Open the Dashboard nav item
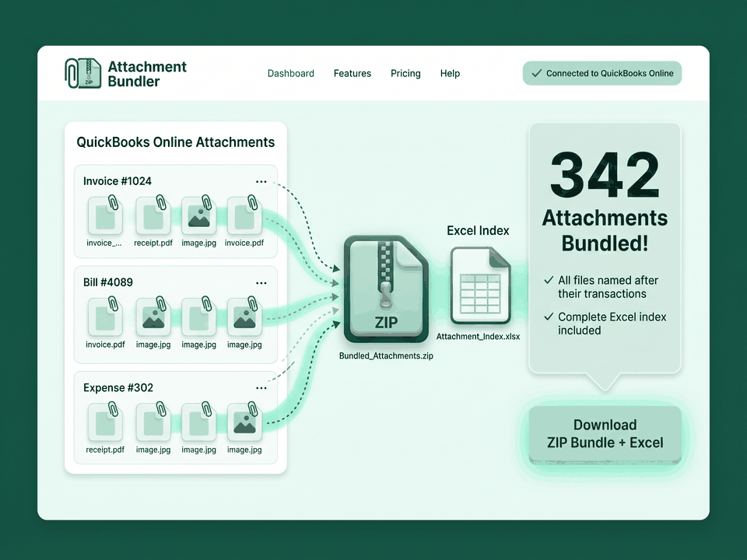747x560 pixels. 290,73
